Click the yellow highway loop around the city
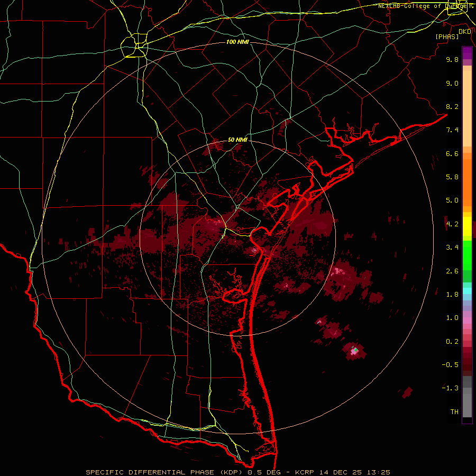The height and width of the screenshot is (476, 476). (134, 46)
